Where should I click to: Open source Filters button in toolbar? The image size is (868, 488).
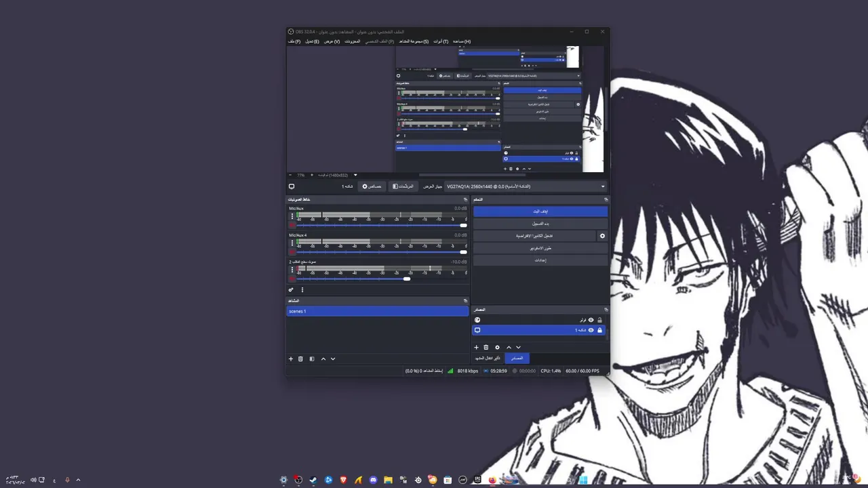click(x=403, y=186)
